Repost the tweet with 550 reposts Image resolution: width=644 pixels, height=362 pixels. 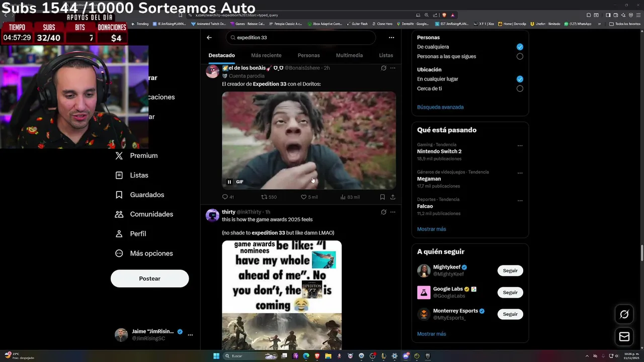pos(269,197)
